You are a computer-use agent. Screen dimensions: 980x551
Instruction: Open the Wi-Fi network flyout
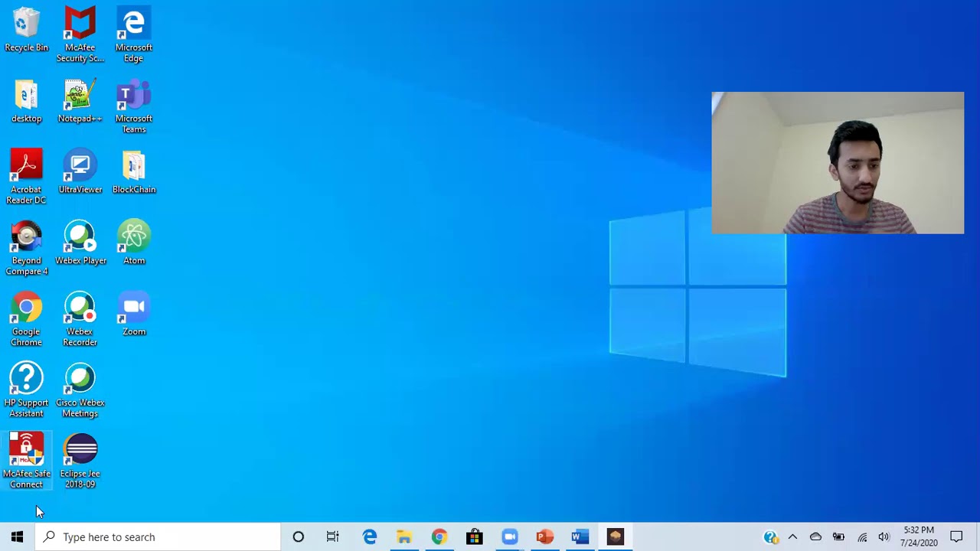pos(862,537)
